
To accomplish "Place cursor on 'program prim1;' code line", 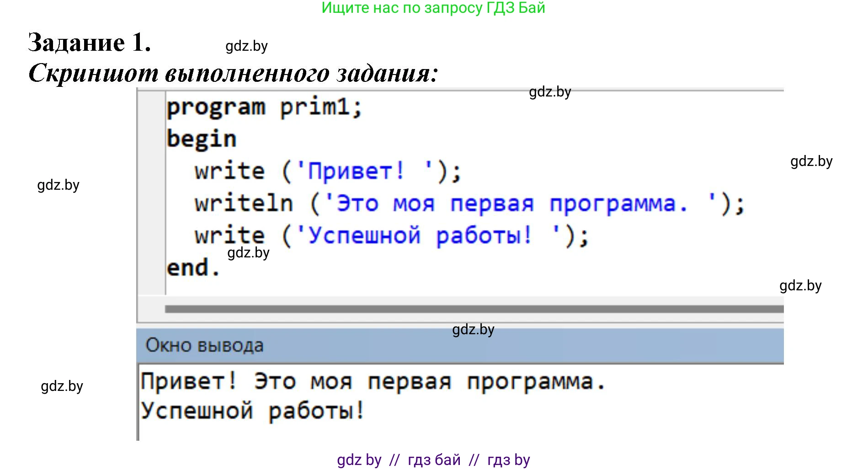I will click(x=264, y=108).
